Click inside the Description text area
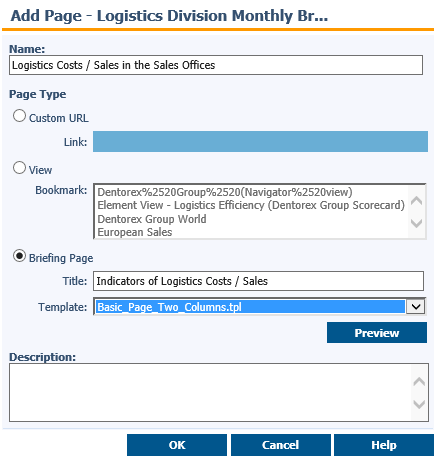This screenshot has height=466, width=436. point(210,392)
